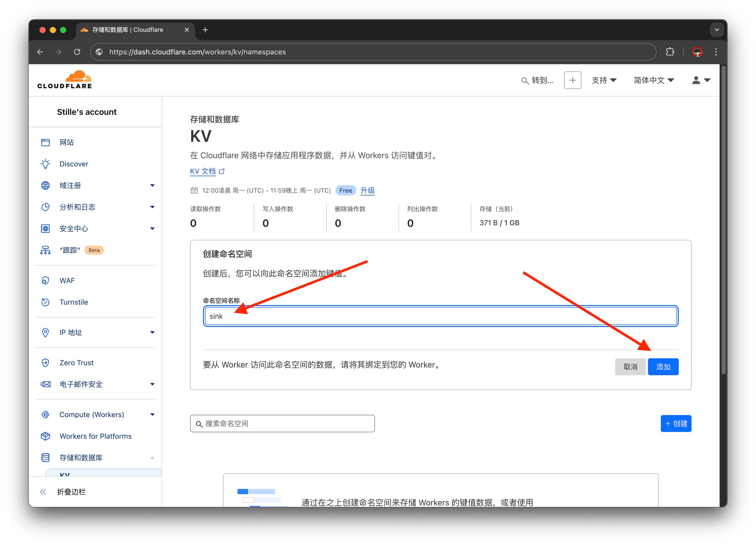Viewport: 756px width, 545px height.
Task: Expand the 安全中心 menu arrow
Action: tap(152, 229)
